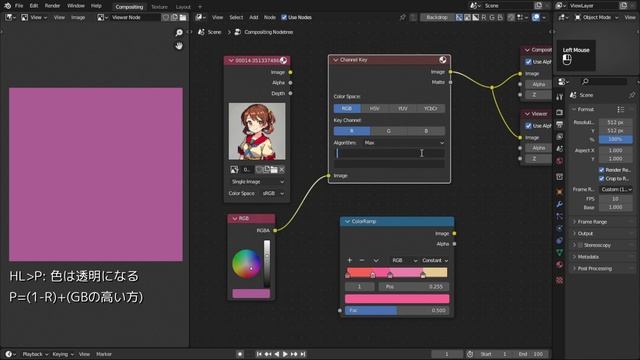
Task: Remove color stop with minus in ColorRamp
Action: click(362, 260)
